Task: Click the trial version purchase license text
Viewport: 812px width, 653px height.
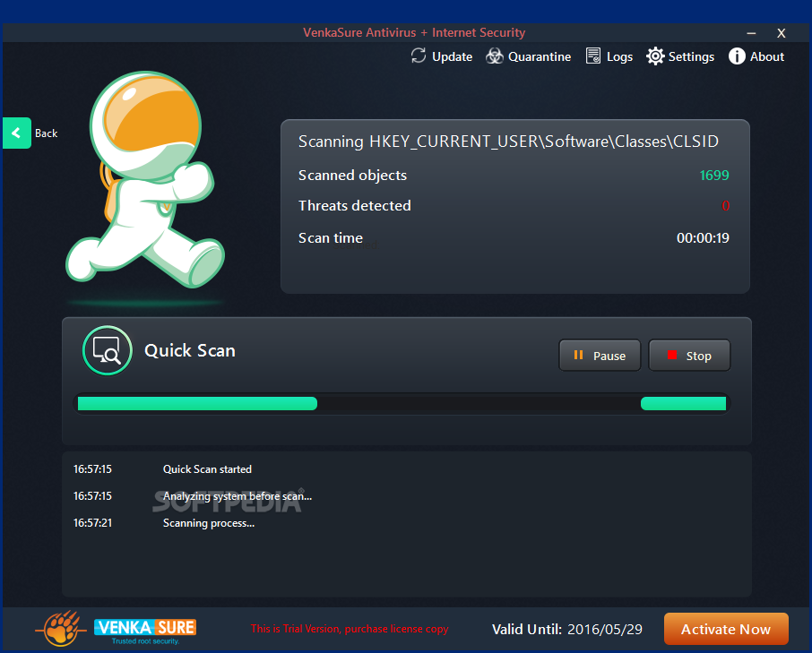Action: tap(350, 629)
